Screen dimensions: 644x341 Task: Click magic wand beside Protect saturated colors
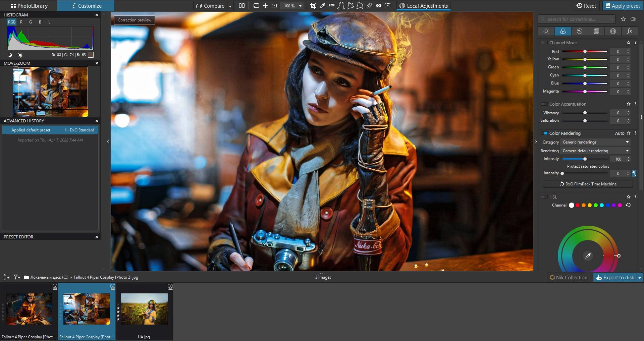[634, 173]
